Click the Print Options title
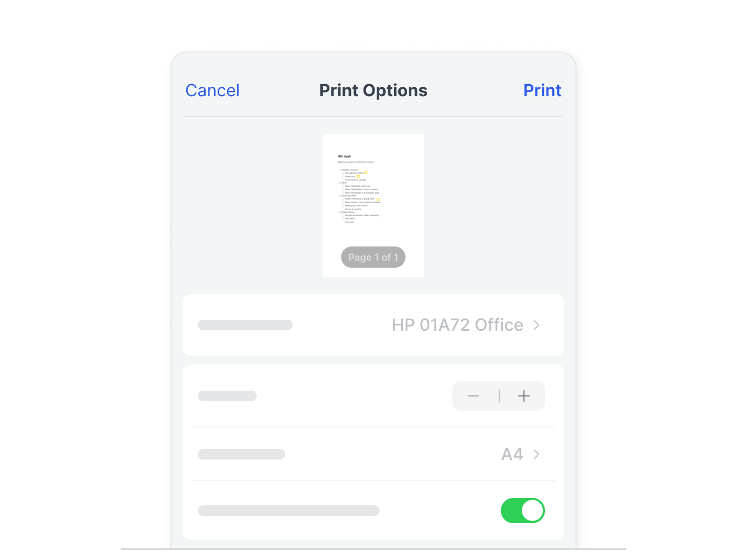The width and height of the screenshot is (747, 560). tap(373, 90)
